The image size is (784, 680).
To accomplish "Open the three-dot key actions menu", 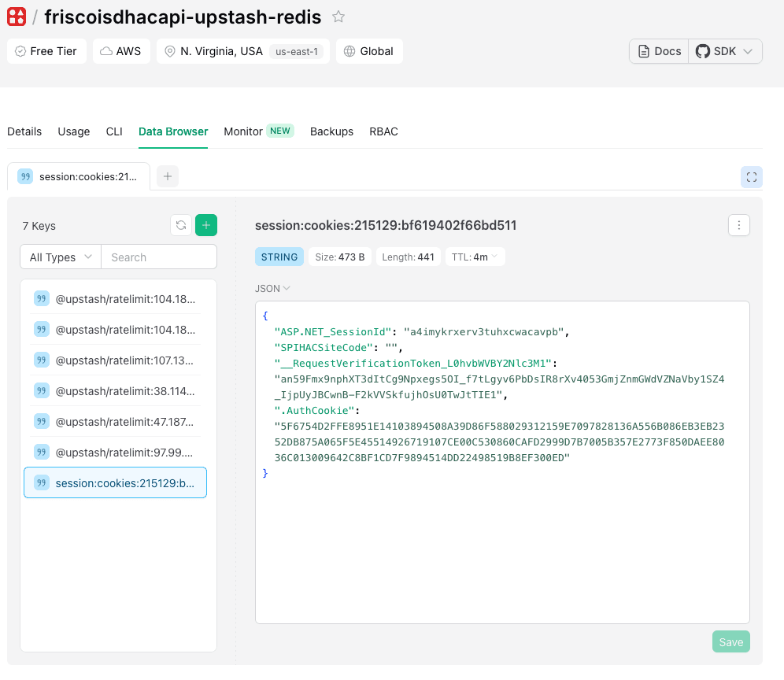I will (x=738, y=225).
